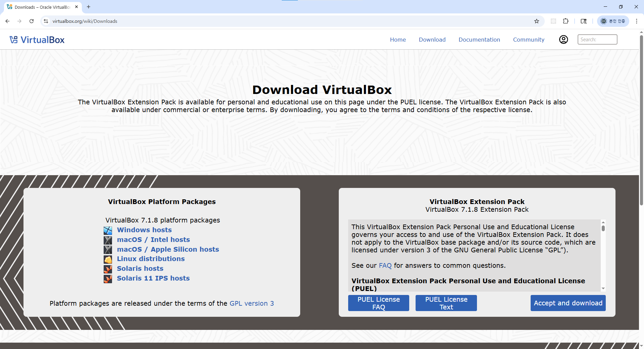Go to the Home menu item

[398, 40]
